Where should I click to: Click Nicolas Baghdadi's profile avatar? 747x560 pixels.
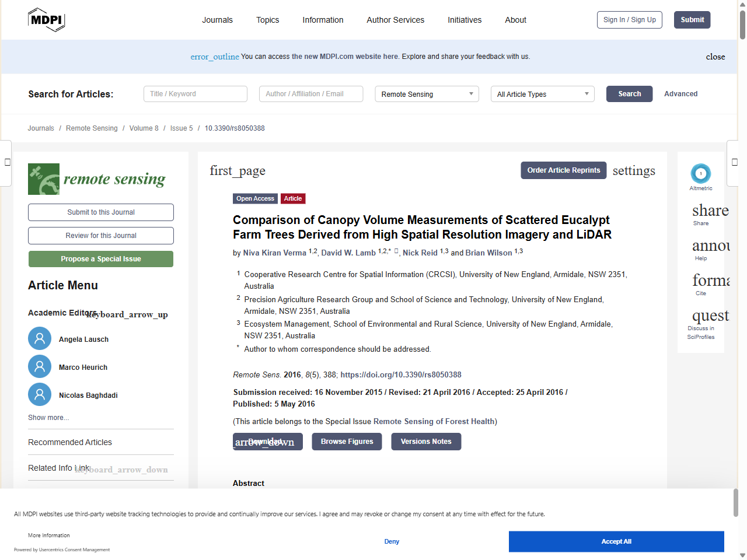tap(40, 395)
